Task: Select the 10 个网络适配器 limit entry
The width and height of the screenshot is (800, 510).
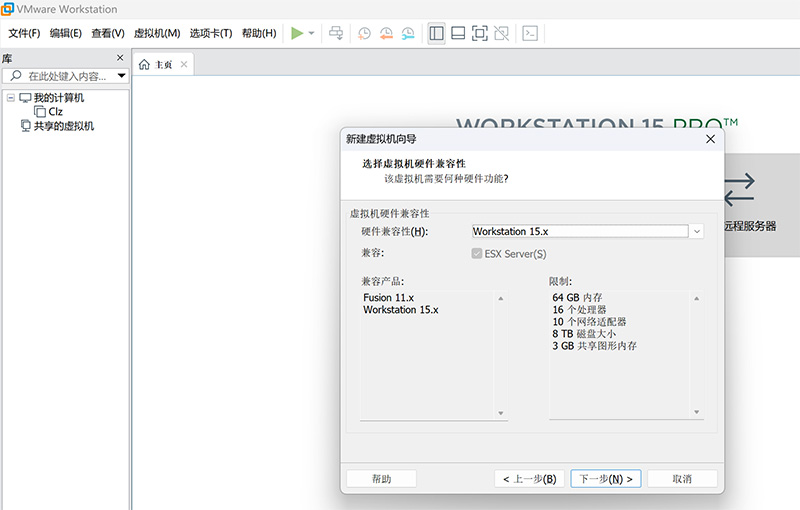Action: coord(589,322)
